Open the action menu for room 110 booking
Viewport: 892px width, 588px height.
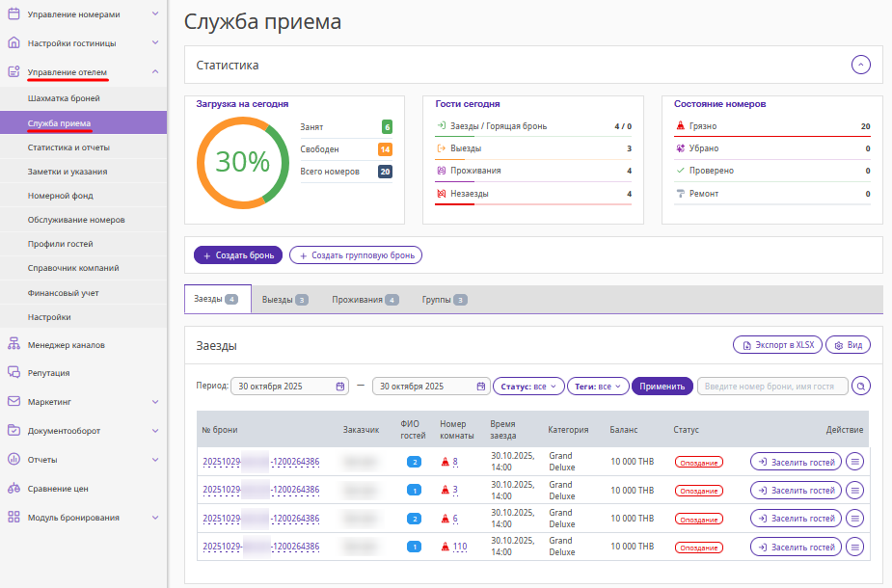[x=855, y=547]
